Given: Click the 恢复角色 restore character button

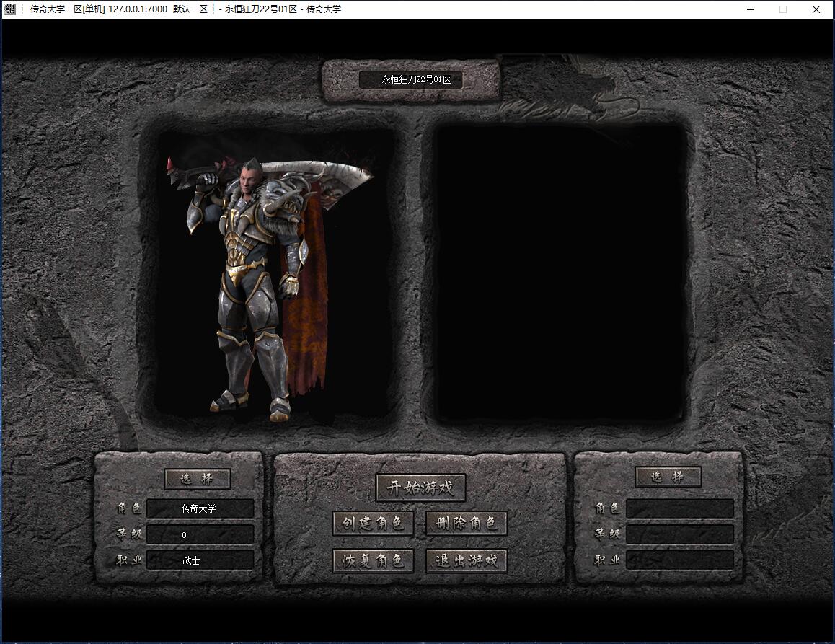Looking at the screenshot, I should (x=373, y=560).
